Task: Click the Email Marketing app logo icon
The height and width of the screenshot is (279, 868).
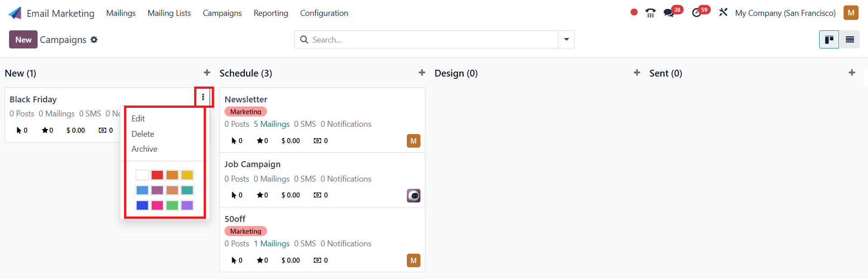Action: coord(15,13)
